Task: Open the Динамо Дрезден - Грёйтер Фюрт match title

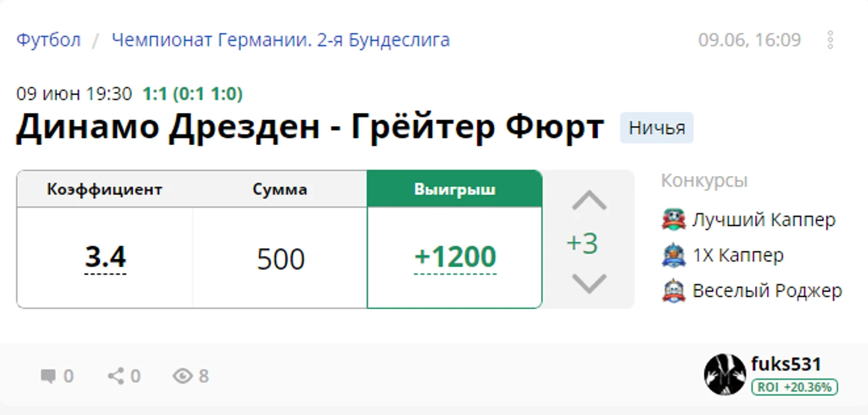Action: pos(310,127)
